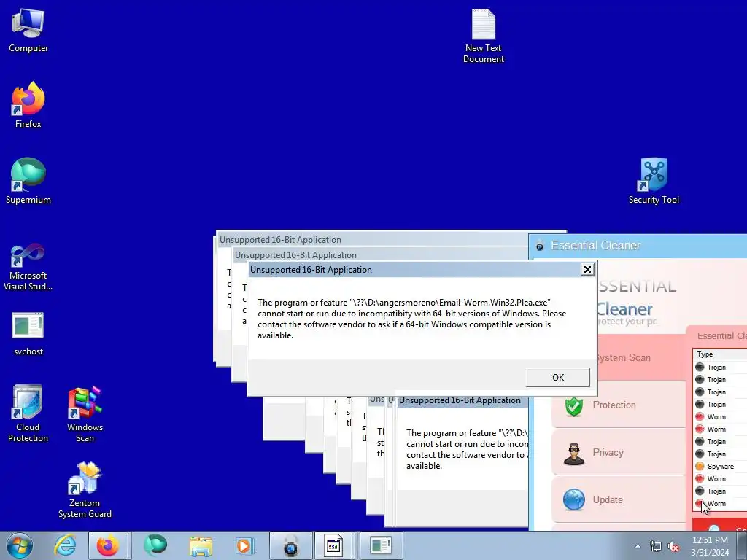Switch to the Essential Cleaner taskbar button
747x560 pixels.
click(x=290, y=545)
